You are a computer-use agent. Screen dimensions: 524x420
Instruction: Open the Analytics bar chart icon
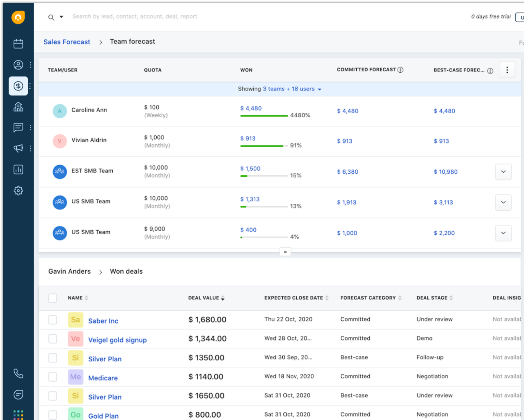click(18, 170)
